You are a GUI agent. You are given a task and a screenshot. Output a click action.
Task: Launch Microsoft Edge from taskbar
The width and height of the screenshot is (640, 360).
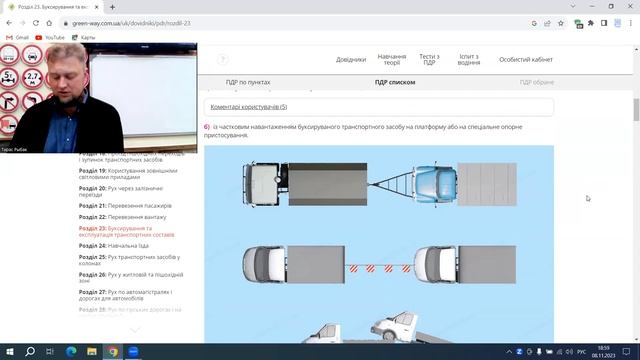71,351
